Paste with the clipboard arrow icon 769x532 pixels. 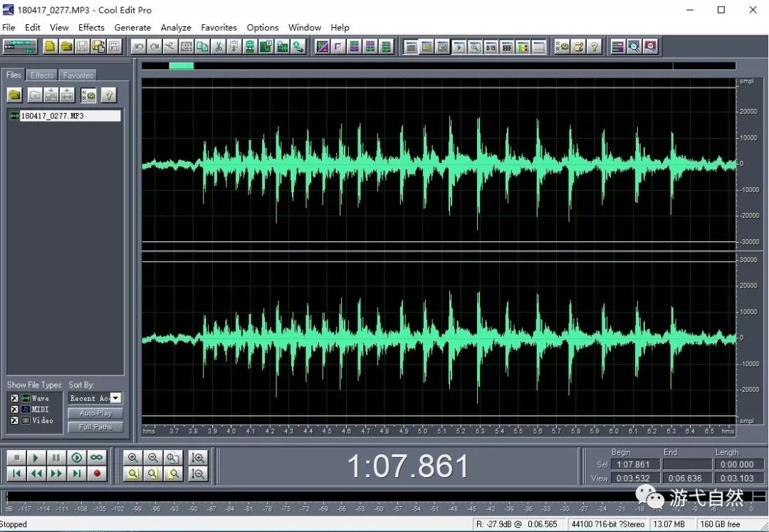click(234, 46)
